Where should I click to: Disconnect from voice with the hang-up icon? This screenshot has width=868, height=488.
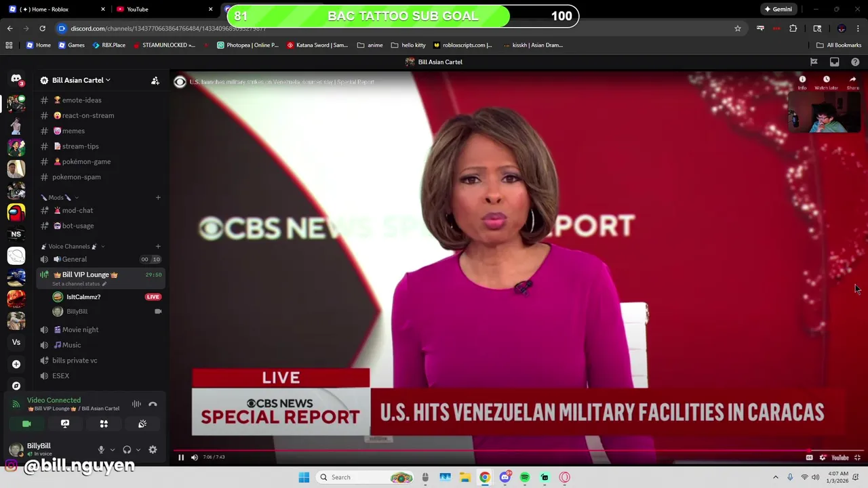coord(153,404)
